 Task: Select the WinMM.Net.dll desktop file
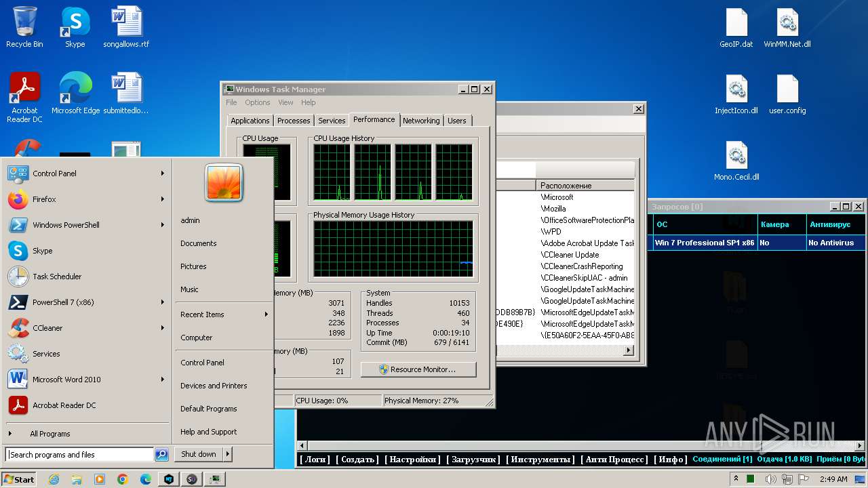tap(787, 27)
